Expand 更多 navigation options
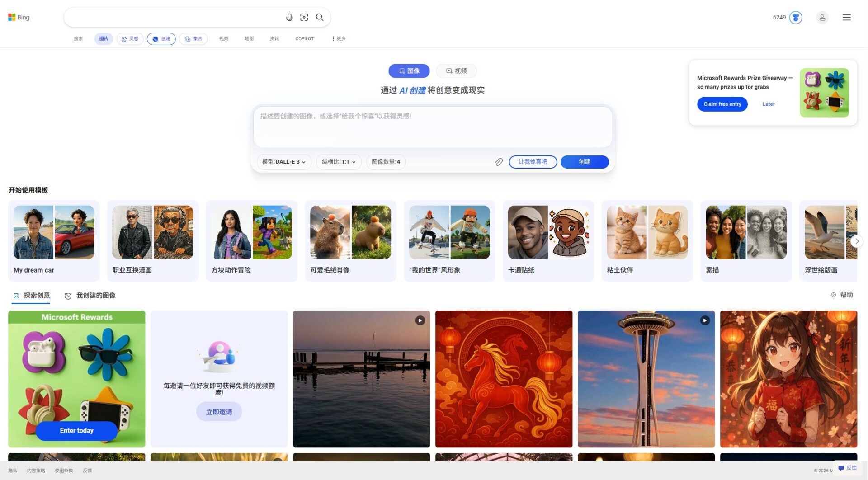This screenshot has width=868, height=480. click(337, 38)
